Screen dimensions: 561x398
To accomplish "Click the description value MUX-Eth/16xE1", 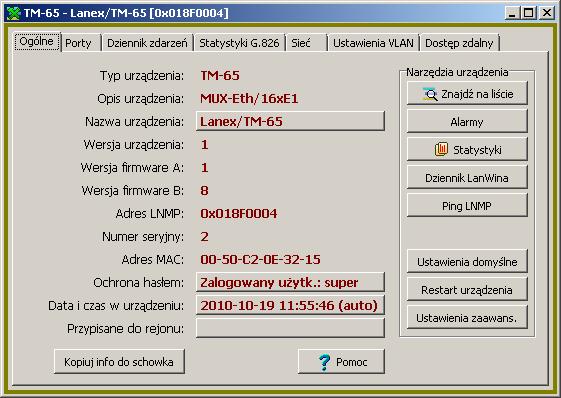I will click(249, 98).
